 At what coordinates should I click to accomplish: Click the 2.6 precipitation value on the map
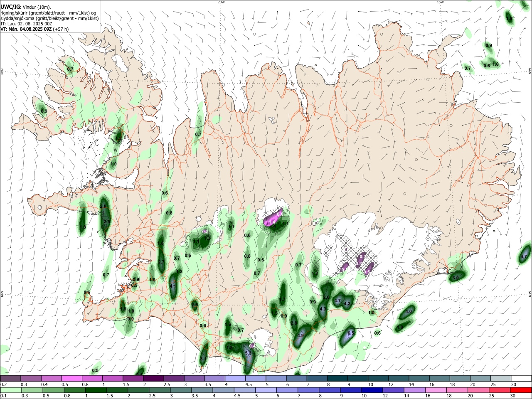pyautogui.click(x=326, y=297)
